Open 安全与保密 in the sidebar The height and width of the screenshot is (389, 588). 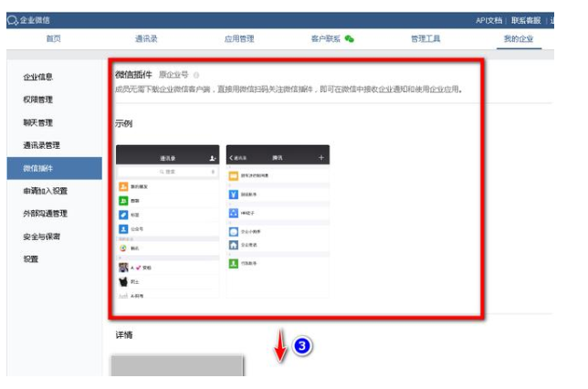pyautogui.click(x=42, y=237)
